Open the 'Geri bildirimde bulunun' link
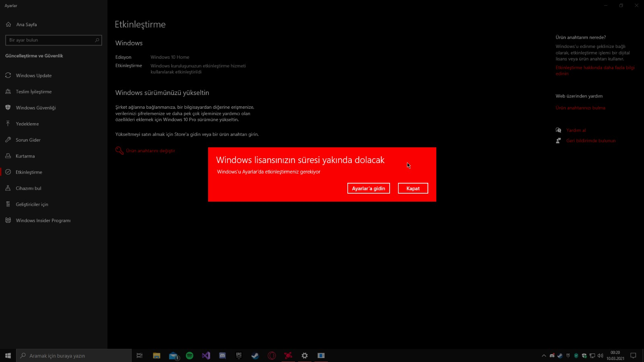This screenshot has height=362, width=644. point(591,141)
